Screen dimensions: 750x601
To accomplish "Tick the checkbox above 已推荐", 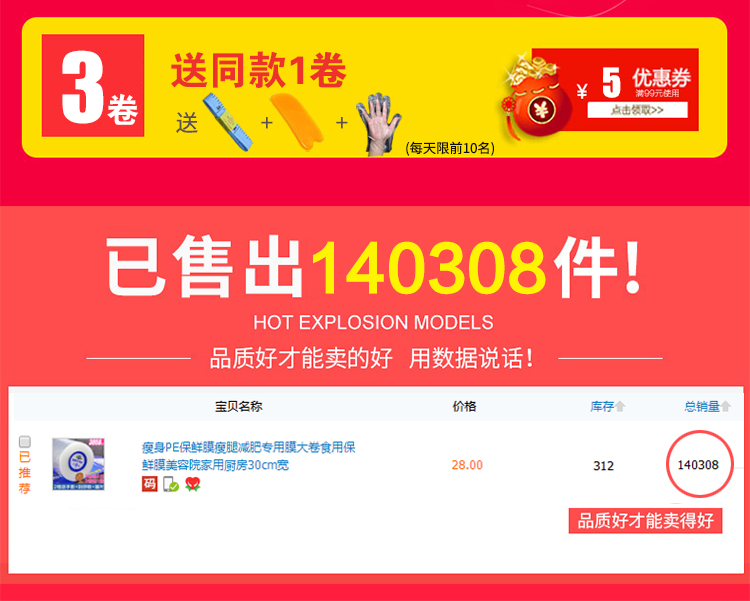I will [25, 441].
